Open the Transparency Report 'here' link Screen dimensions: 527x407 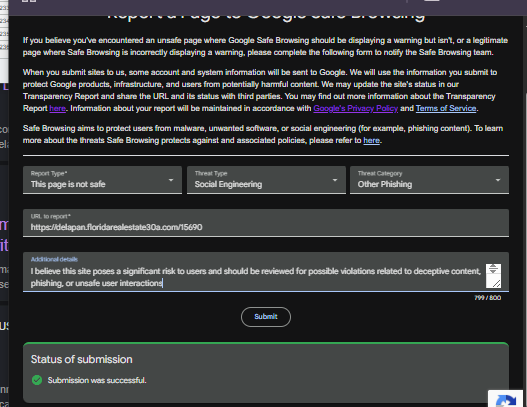(57, 109)
